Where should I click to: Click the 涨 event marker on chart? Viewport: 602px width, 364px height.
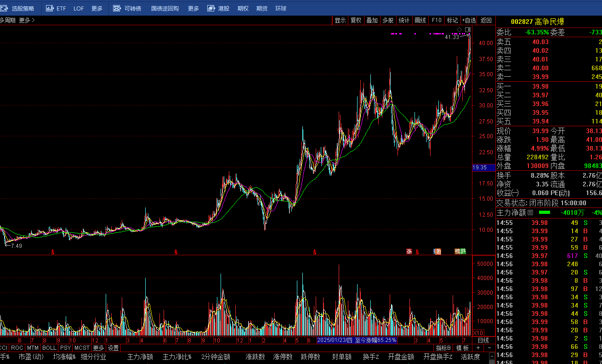[x=409, y=251]
